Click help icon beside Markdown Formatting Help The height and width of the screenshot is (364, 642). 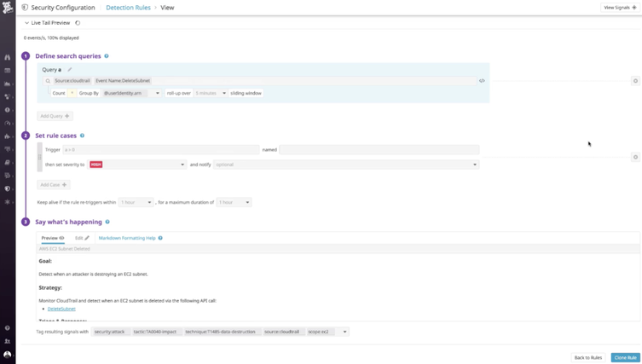(x=160, y=238)
